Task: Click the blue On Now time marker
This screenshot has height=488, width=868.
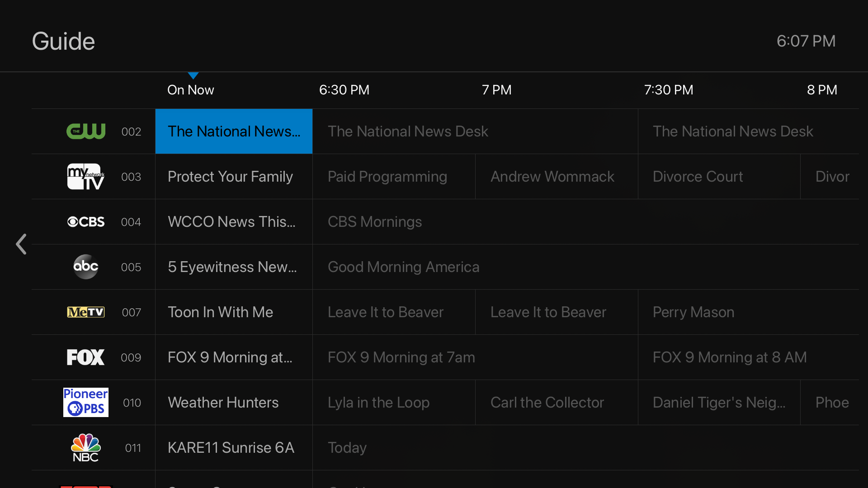Action: click(193, 75)
